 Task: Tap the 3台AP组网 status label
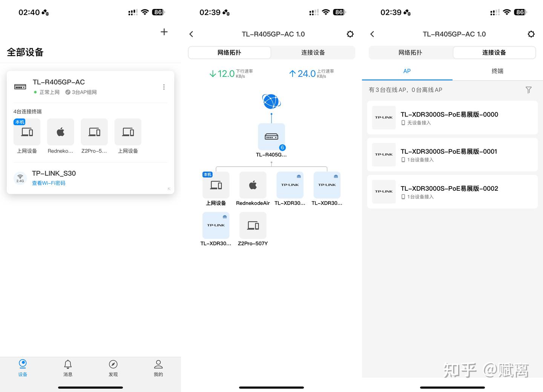[81, 92]
